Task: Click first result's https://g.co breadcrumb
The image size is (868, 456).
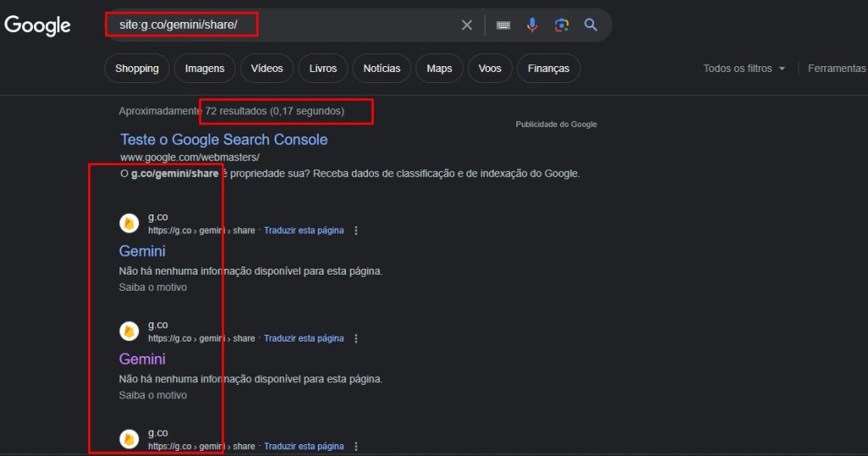Action: [202, 231]
